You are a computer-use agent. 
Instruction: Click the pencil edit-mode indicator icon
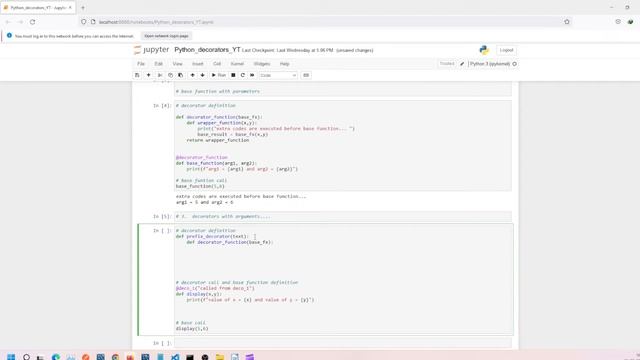pyautogui.click(x=462, y=64)
